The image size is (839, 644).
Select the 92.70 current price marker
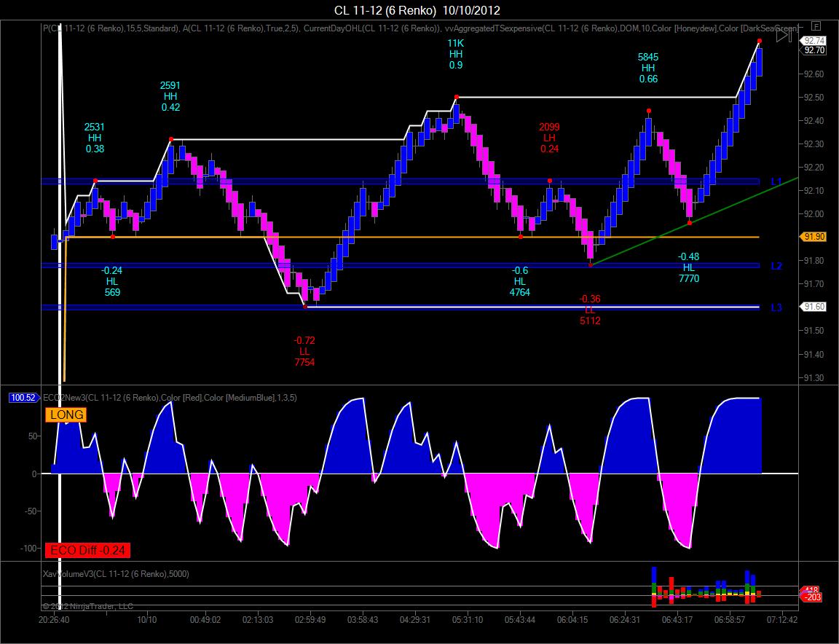(x=814, y=50)
